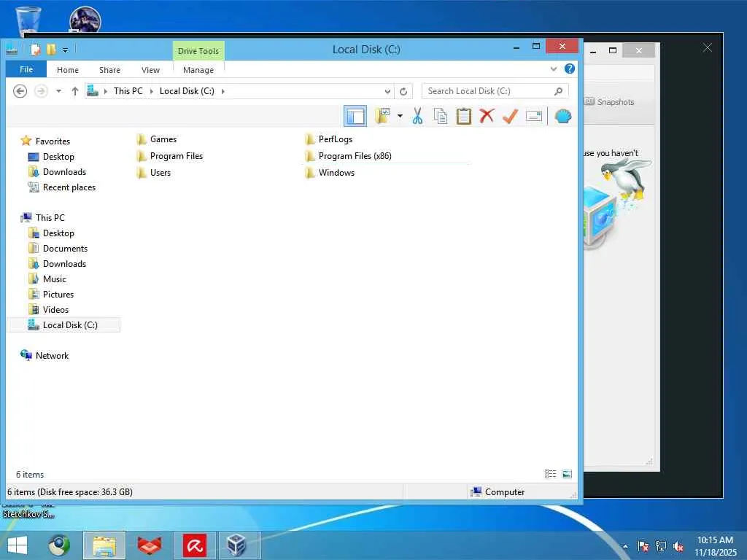747x560 pixels.
Task: Click the folder options icon with checkmark
Action: tap(382, 116)
